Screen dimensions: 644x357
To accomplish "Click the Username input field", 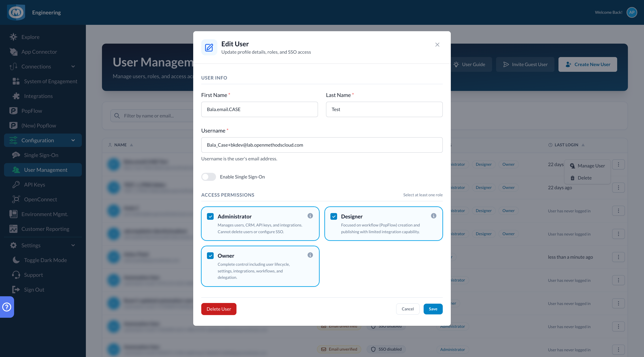I will point(322,145).
